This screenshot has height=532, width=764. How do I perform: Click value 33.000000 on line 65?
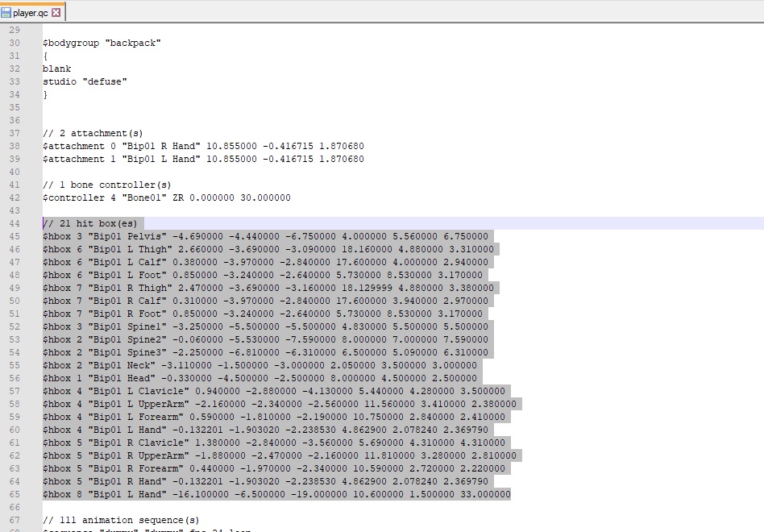coord(486,494)
